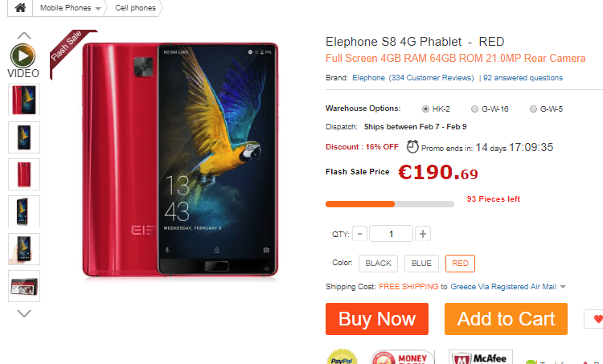603x364 pixels.
Task: Open shipping method dropdown for Greece
Action: point(563,287)
